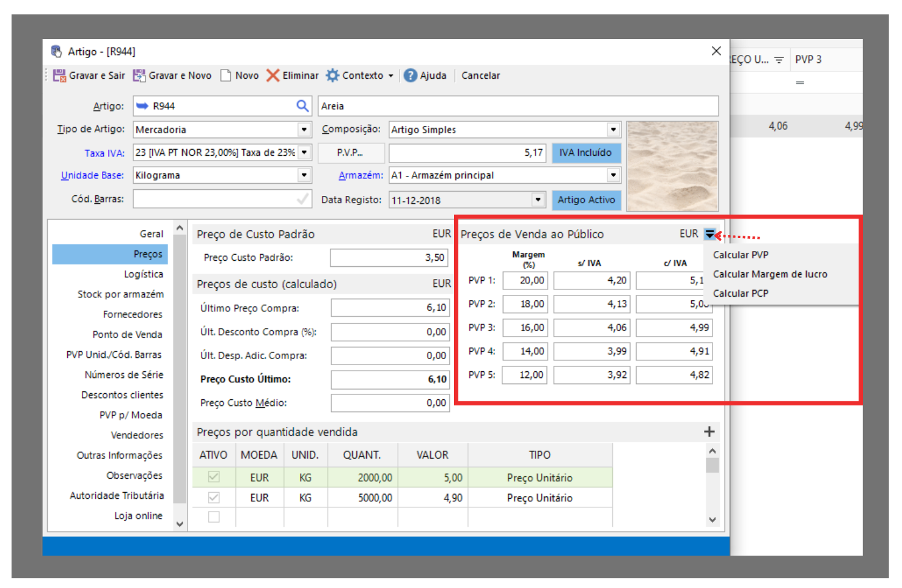Toggle the ATIVO checkbox for 2000,00 row
The height and width of the screenshot is (588, 902).
214,477
